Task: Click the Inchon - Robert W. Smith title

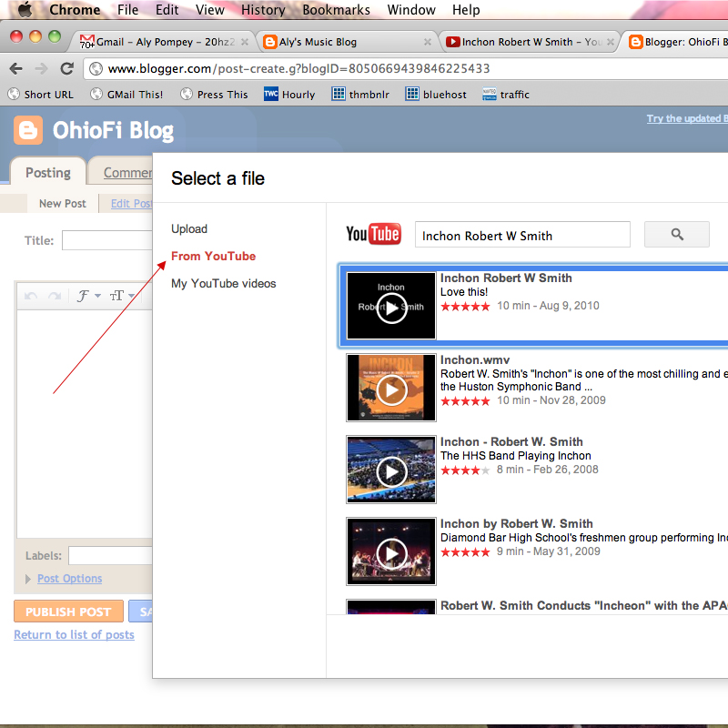Action: coord(511,441)
